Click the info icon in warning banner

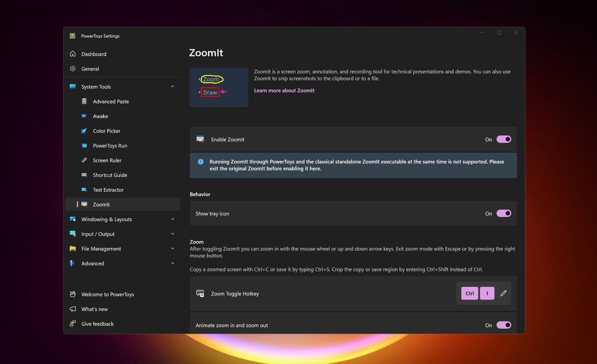point(201,161)
